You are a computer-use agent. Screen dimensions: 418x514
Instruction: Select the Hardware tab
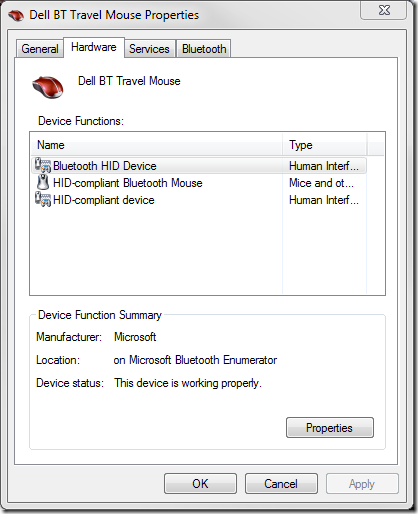[x=94, y=47]
